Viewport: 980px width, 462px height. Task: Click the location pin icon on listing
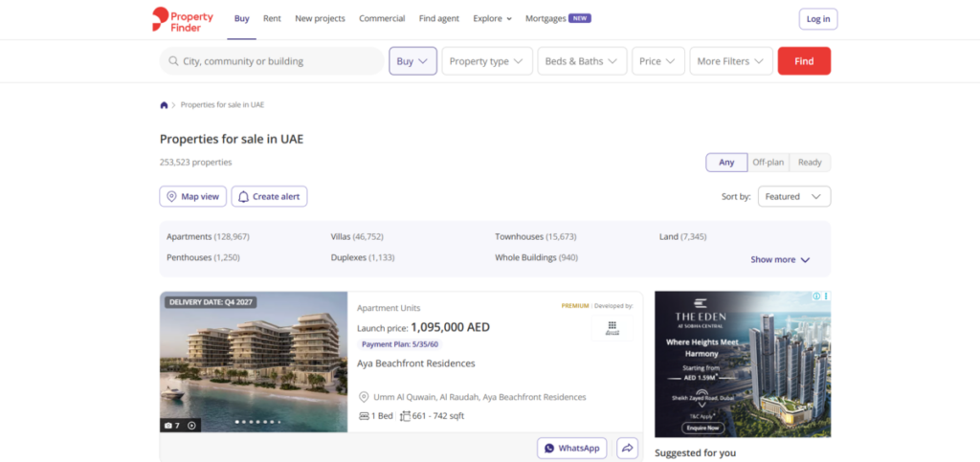364,397
